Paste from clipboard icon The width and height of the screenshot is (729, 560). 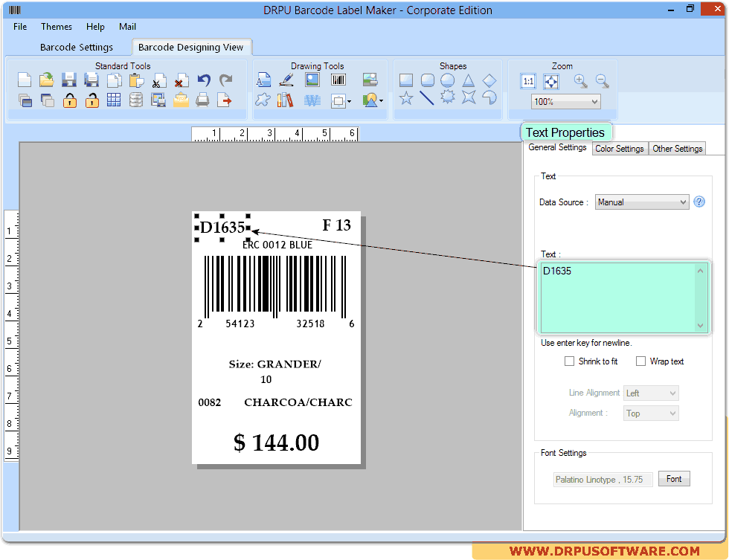click(136, 80)
